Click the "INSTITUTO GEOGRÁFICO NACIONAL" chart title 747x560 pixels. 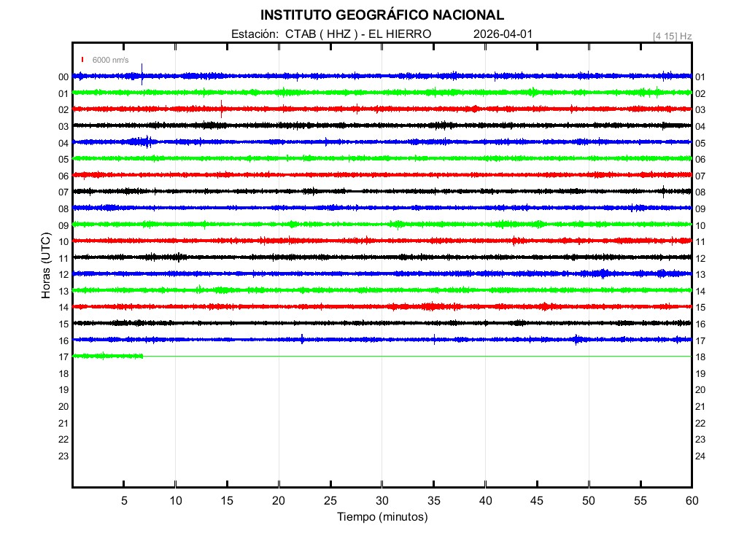pyautogui.click(x=382, y=15)
